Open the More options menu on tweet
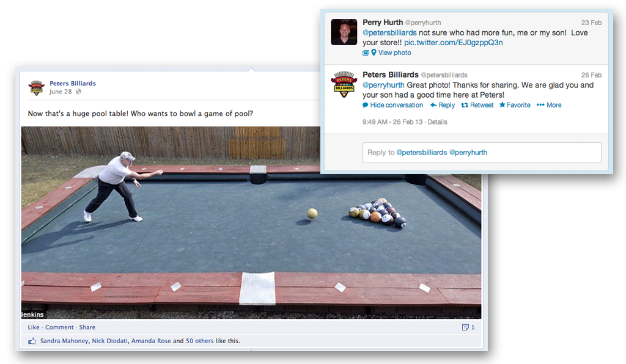 pos(549,105)
